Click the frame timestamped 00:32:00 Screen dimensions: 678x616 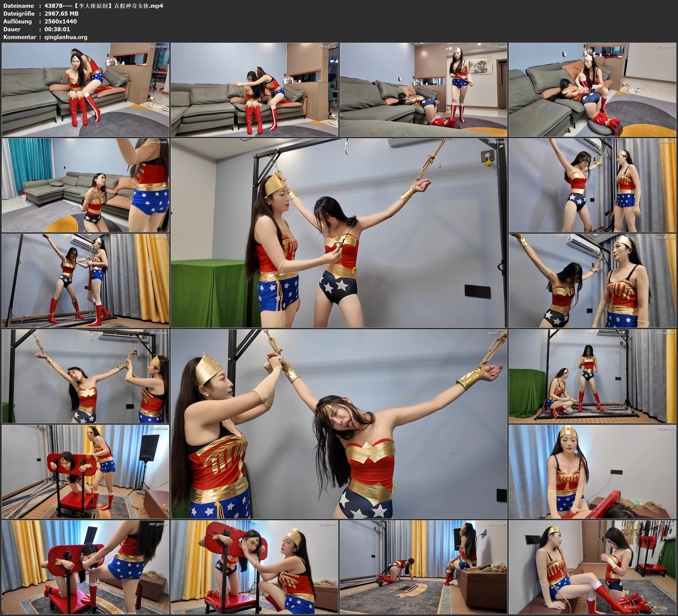tap(254, 567)
